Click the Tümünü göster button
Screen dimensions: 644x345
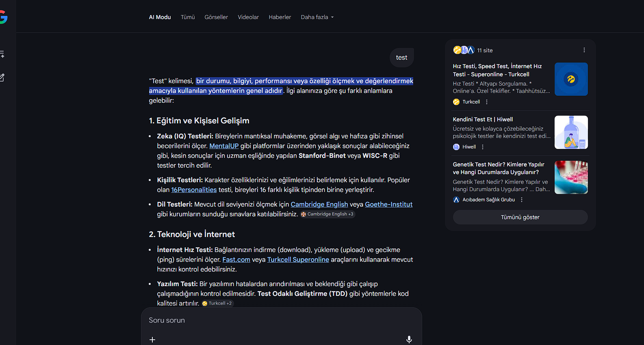coord(520,217)
